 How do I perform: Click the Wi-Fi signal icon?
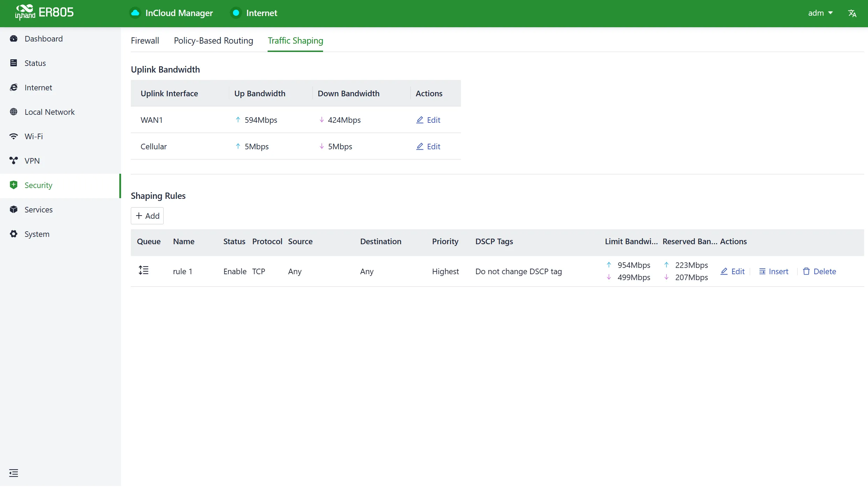[14, 136]
